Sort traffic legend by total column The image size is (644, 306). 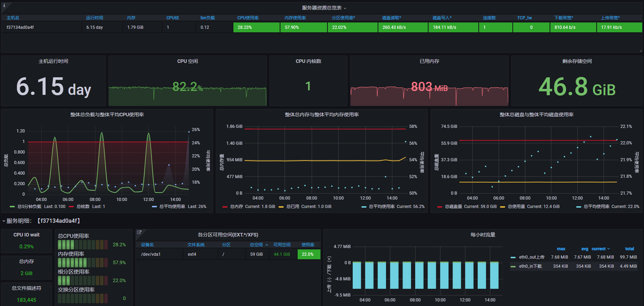(630, 249)
